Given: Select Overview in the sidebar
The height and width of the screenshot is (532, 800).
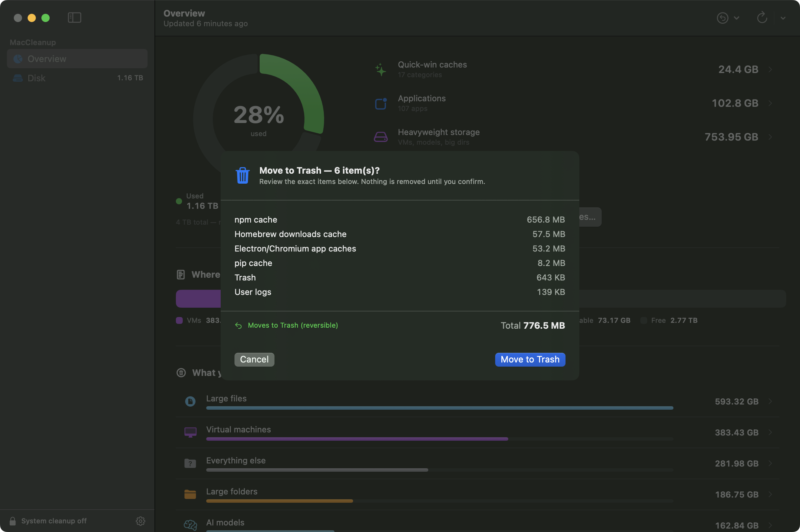Looking at the screenshot, I should 77,59.
